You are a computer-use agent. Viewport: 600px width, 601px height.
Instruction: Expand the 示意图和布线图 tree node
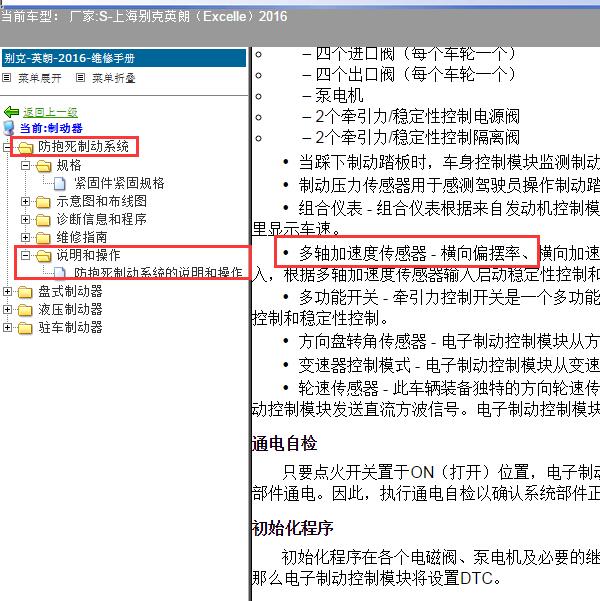25,201
